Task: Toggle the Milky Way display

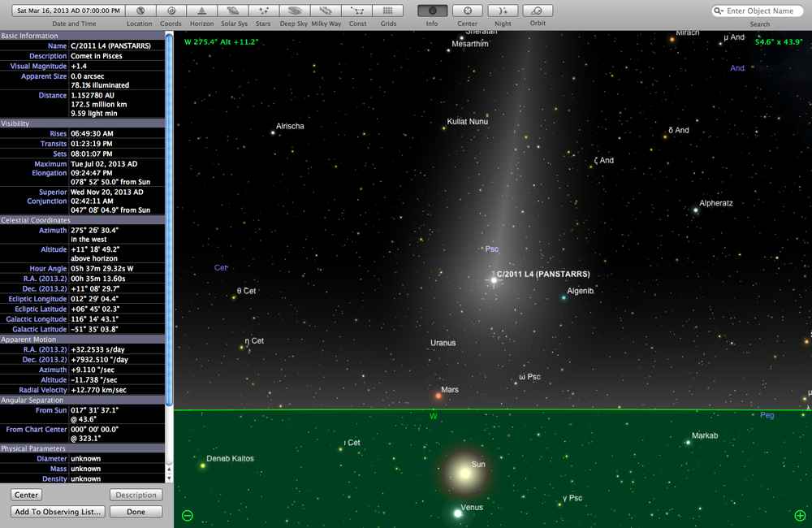Action: click(x=325, y=11)
